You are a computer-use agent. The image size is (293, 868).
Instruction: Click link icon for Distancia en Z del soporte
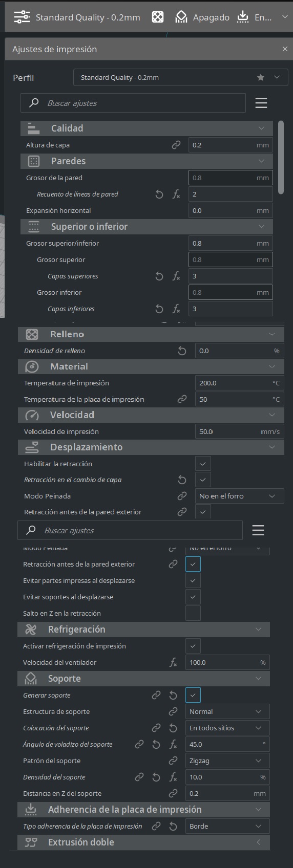click(x=173, y=793)
